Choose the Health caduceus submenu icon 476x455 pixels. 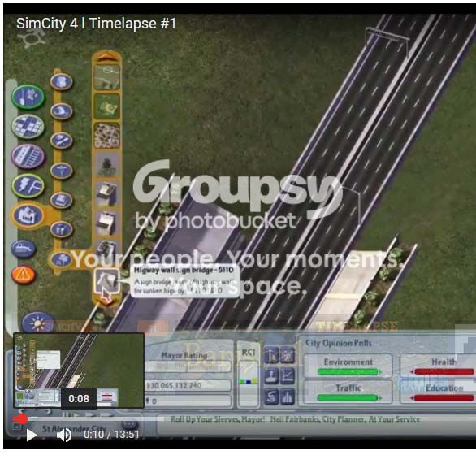(62, 171)
